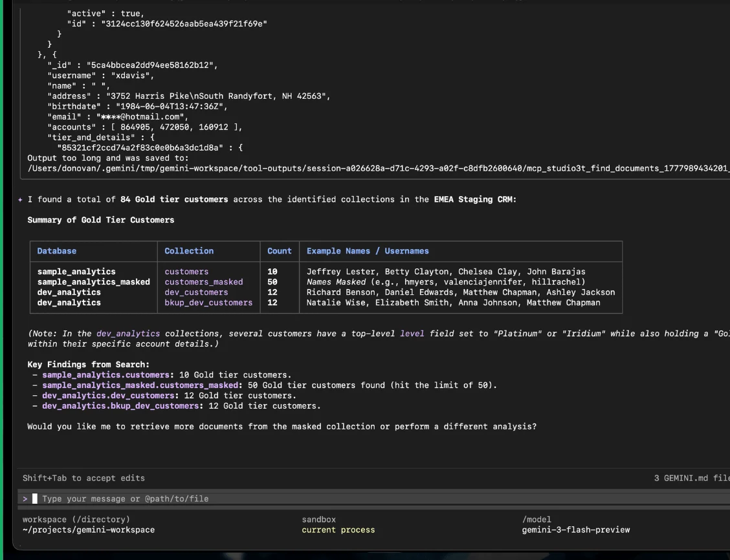Click the 'workspace (/directory)' label
730x560 pixels.
76,519
